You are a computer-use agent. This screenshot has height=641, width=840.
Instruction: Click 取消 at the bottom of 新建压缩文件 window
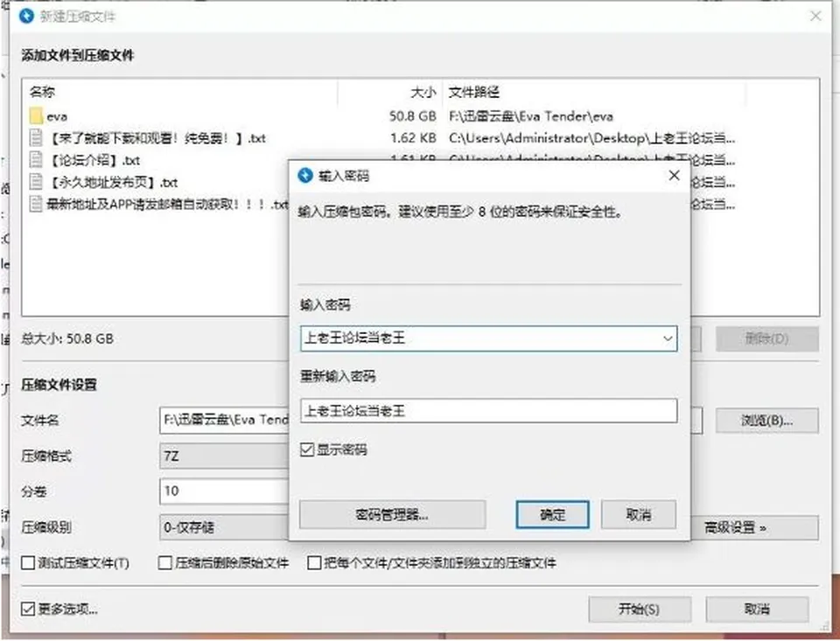click(x=756, y=609)
